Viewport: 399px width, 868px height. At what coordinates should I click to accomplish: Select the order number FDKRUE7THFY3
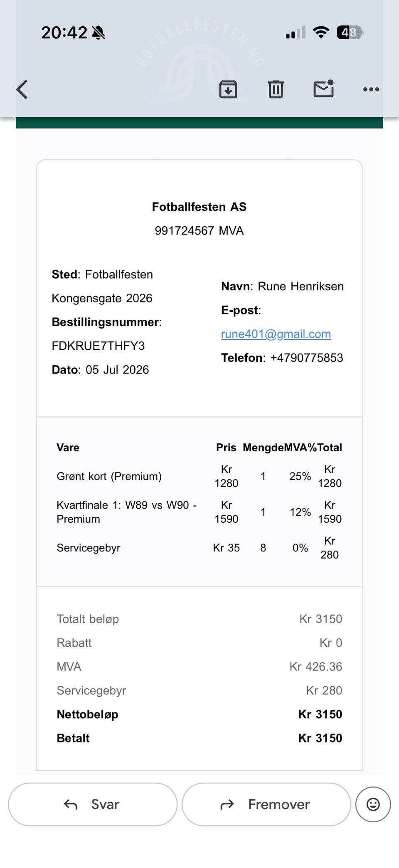point(98,346)
